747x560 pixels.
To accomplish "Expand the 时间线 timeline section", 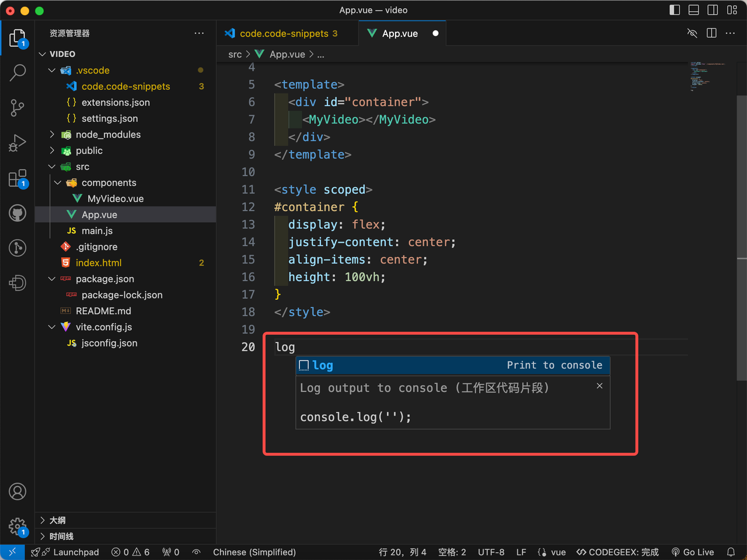I will [125, 536].
